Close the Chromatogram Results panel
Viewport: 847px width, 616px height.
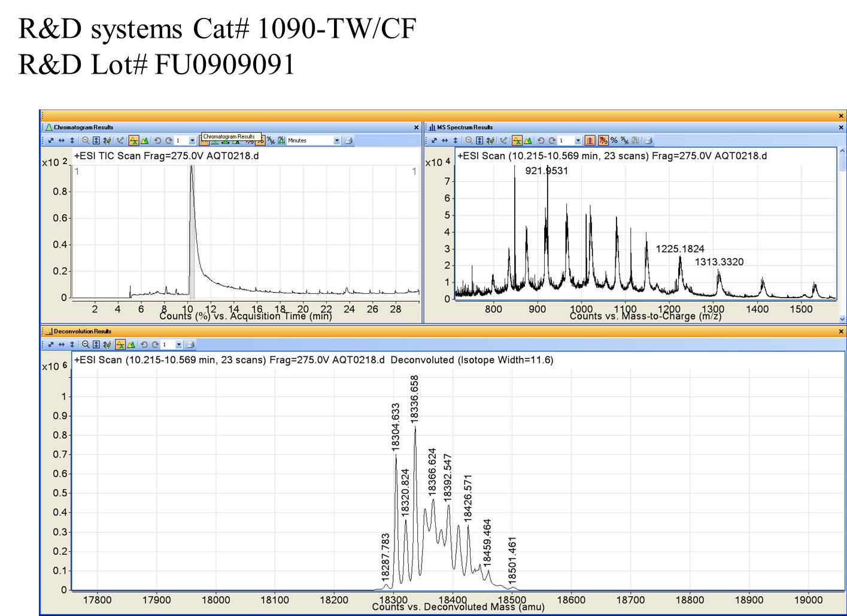point(417,128)
